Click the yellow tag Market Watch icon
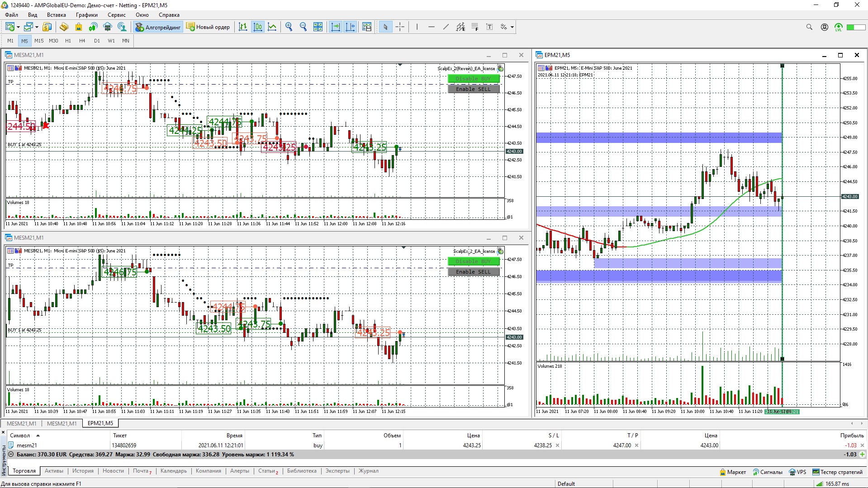 [64, 27]
